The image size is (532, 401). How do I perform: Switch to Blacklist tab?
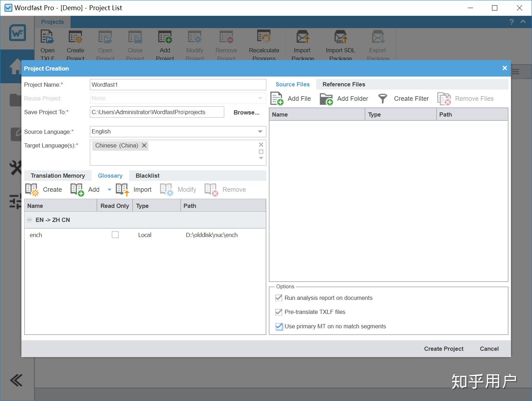coord(147,176)
